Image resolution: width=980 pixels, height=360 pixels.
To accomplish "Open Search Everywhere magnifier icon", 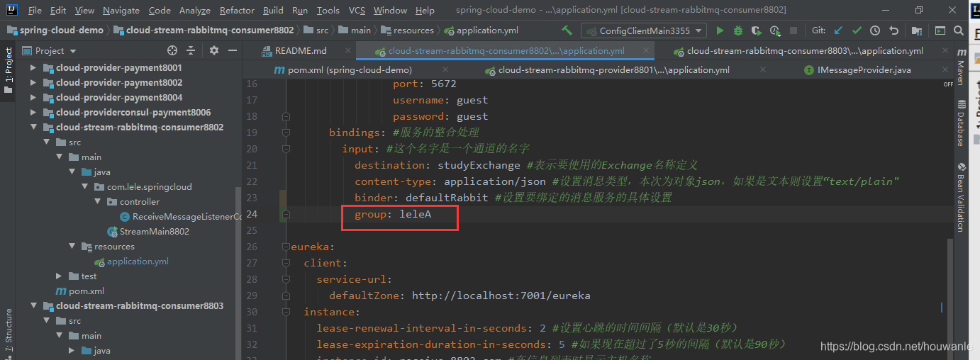I will coord(959,30).
